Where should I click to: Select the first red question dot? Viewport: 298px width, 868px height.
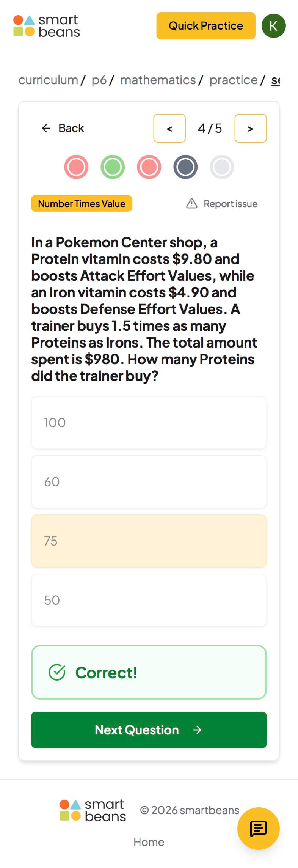(x=76, y=167)
